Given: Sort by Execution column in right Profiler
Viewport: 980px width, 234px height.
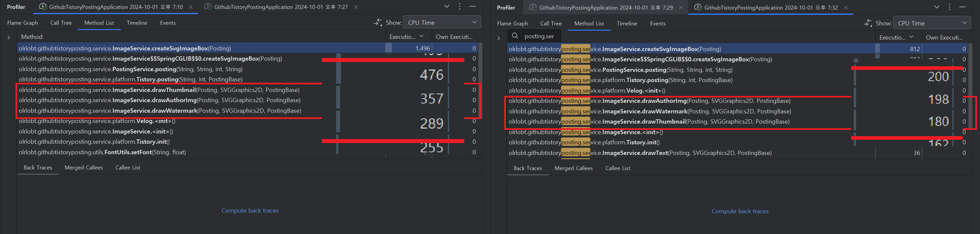Looking at the screenshot, I should click(x=898, y=38).
